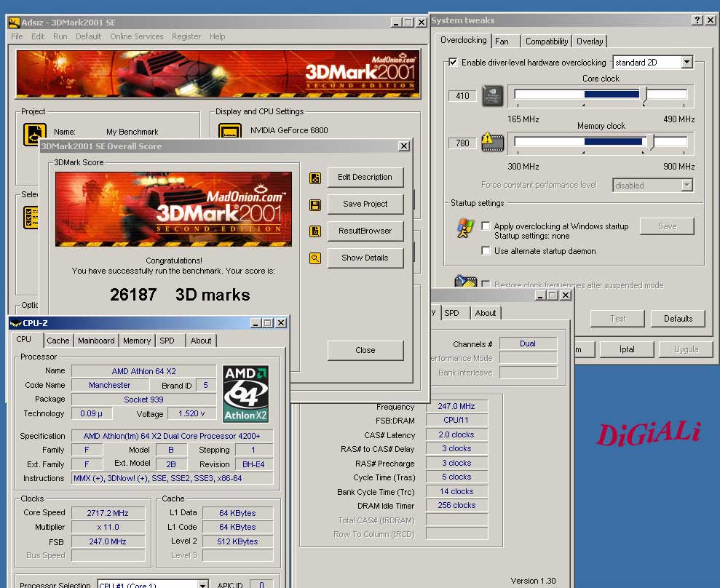The width and height of the screenshot is (720, 588).
Task: Open the Edit menu in 3DMark2001
Action: [x=38, y=36]
